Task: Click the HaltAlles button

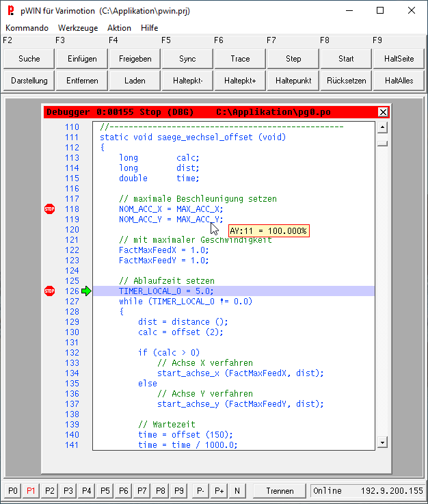Action: point(399,81)
